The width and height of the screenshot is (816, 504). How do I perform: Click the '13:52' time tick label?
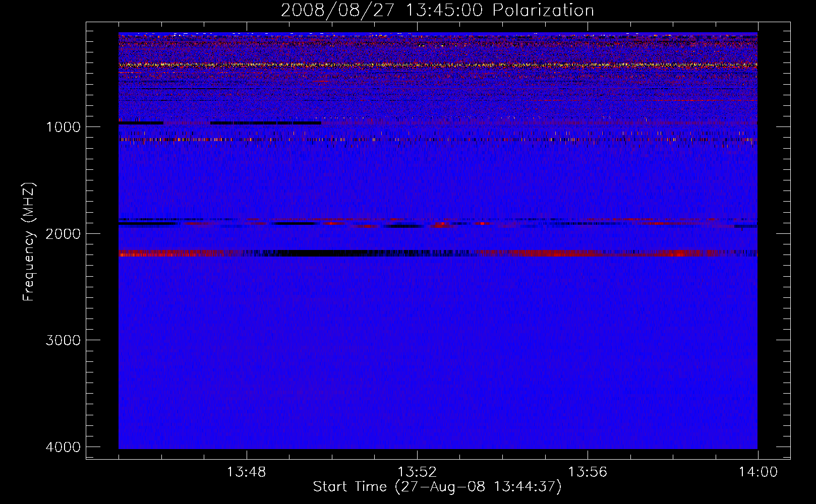(x=417, y=472)
